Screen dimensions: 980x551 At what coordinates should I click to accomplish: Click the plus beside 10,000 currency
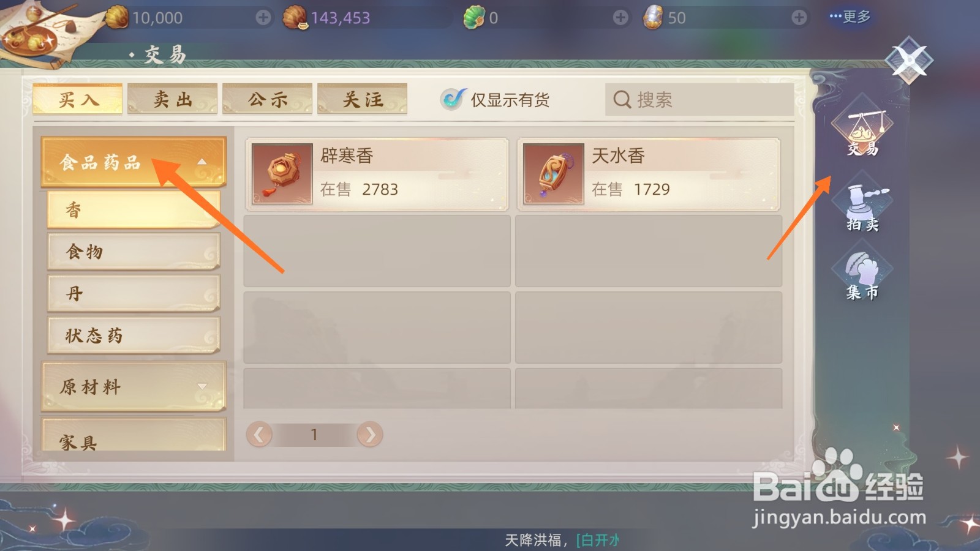coord(263,18)
